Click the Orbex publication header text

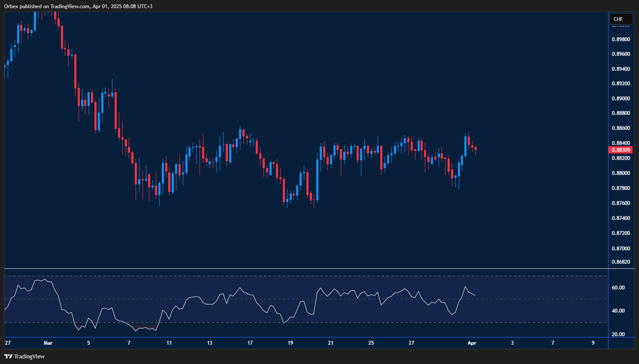tap(77, 6)
